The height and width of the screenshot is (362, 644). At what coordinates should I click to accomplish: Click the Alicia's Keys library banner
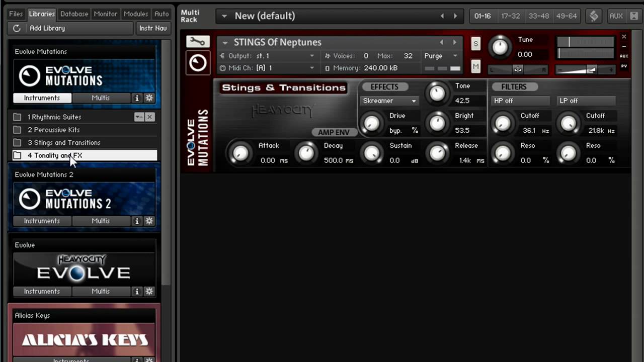[x=84, y=340]
